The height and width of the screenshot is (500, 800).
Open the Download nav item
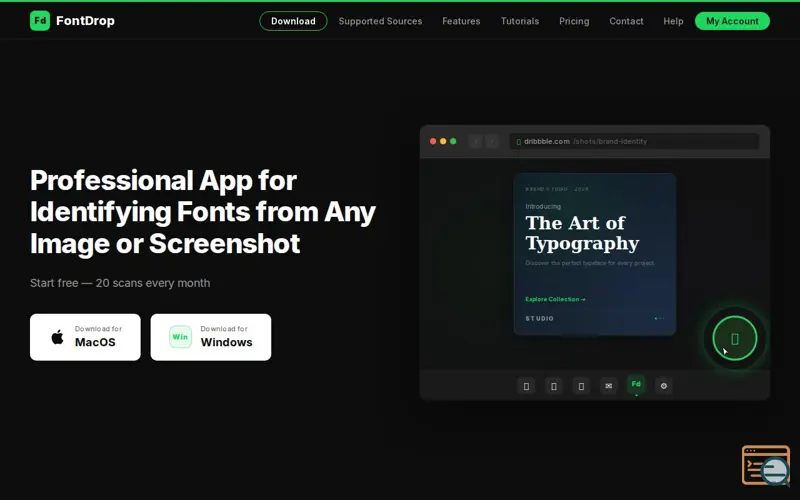pyautogui.click(x=293, y=21)
